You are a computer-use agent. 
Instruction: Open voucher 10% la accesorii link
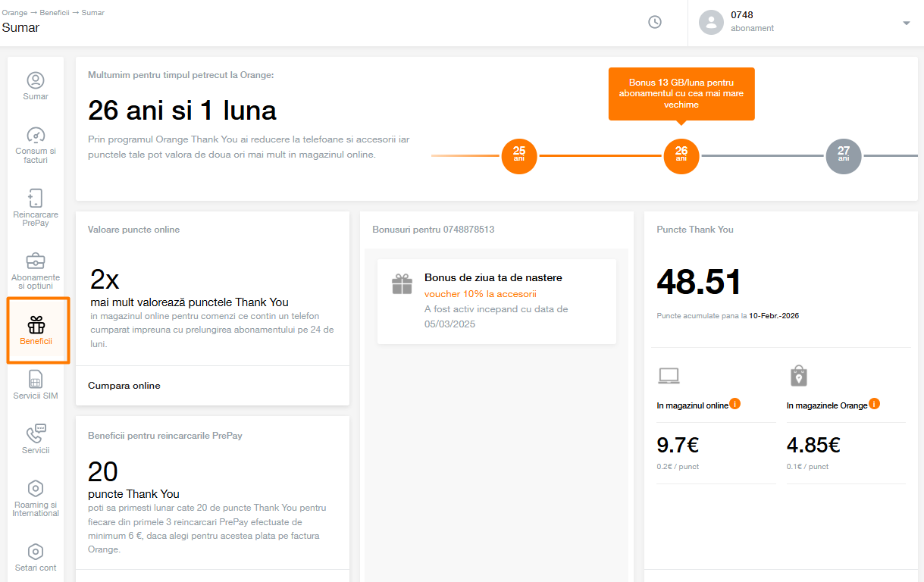coord(480,293)
